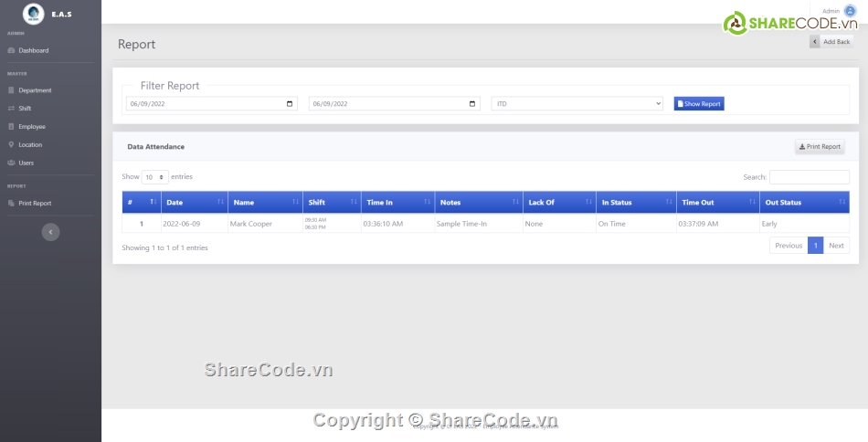Open the Location sidebar item
This screenshot has height=442, width=868.
[x=30, y=145]
